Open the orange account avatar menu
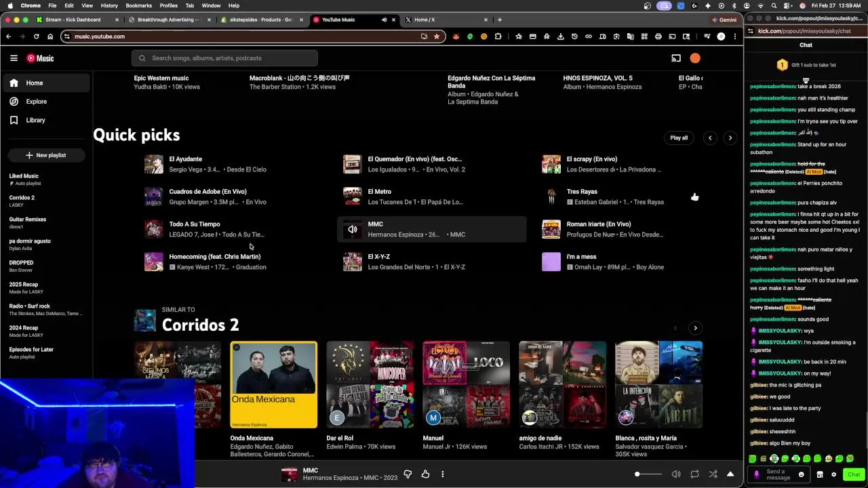 coord(695,58)
